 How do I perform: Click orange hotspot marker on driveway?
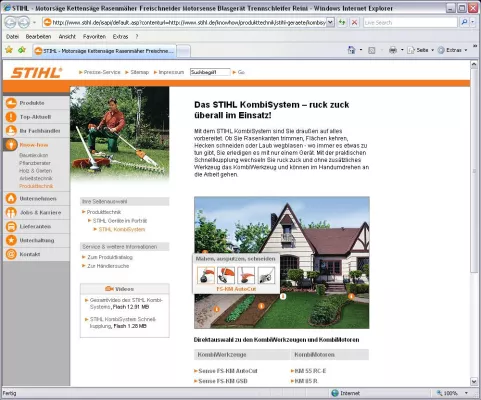click(x=217, y=309)
